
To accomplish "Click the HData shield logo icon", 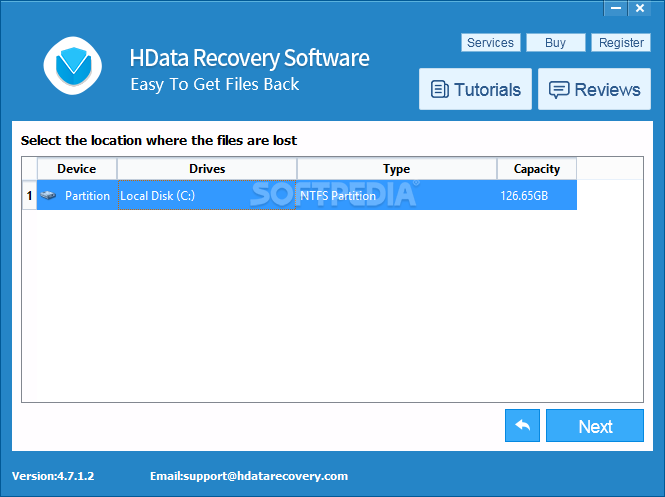I will pyautogui.click(x=73, y=66).
